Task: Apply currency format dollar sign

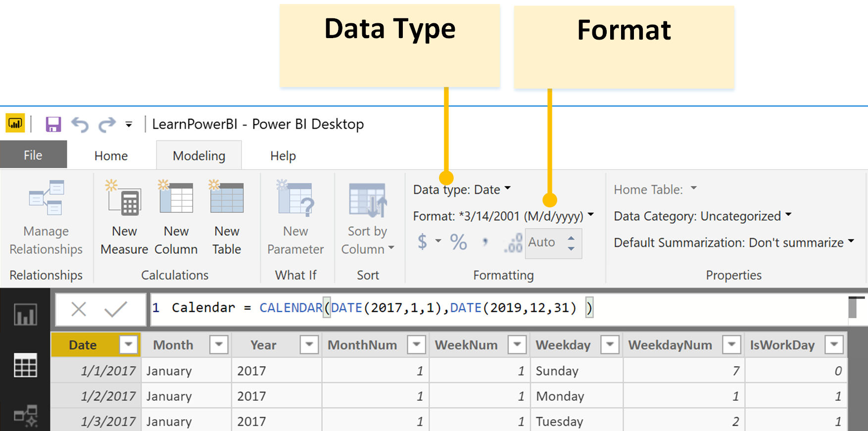Action: pos(422,241)
